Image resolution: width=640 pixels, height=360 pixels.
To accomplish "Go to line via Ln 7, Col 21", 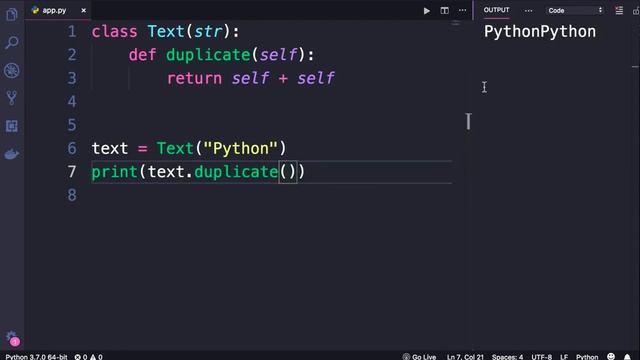I will (465, 357).
